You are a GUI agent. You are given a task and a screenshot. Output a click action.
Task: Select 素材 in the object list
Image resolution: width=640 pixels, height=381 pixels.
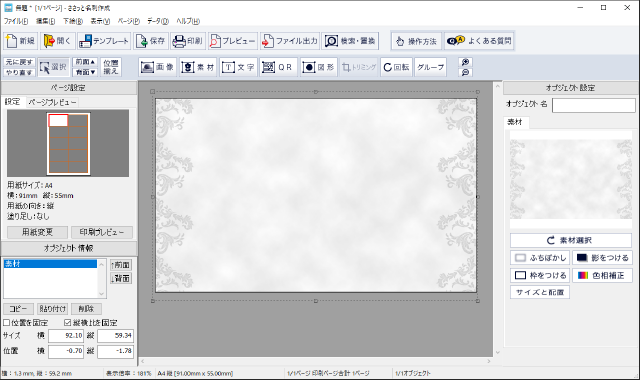click(50, 264)
